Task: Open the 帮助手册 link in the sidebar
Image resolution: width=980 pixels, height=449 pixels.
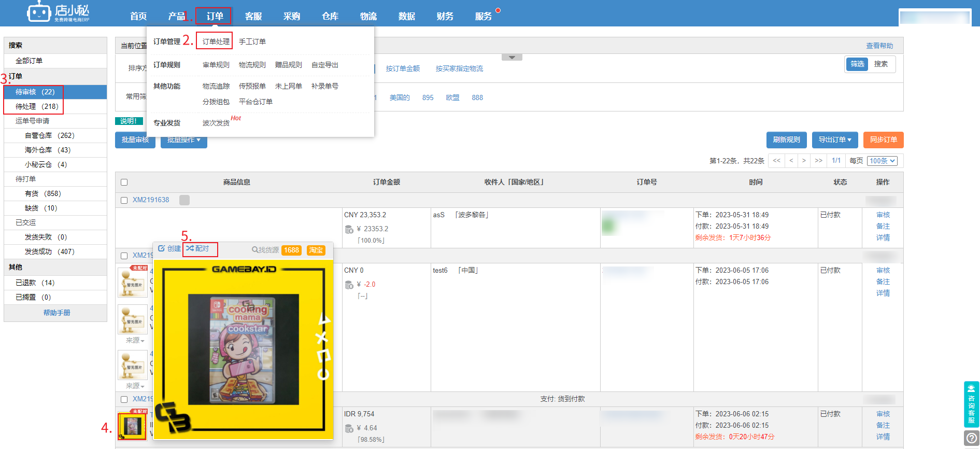Action: [x=56, y=313]
